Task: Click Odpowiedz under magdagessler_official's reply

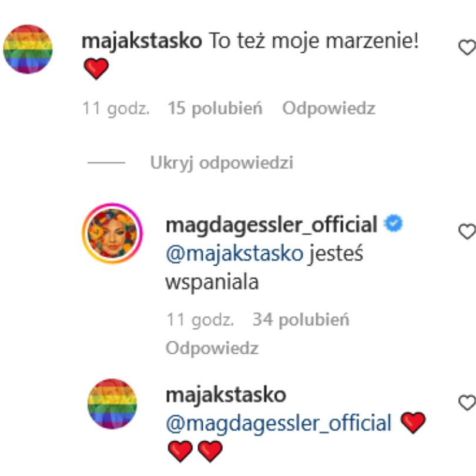Action: (x=210, y=347)
